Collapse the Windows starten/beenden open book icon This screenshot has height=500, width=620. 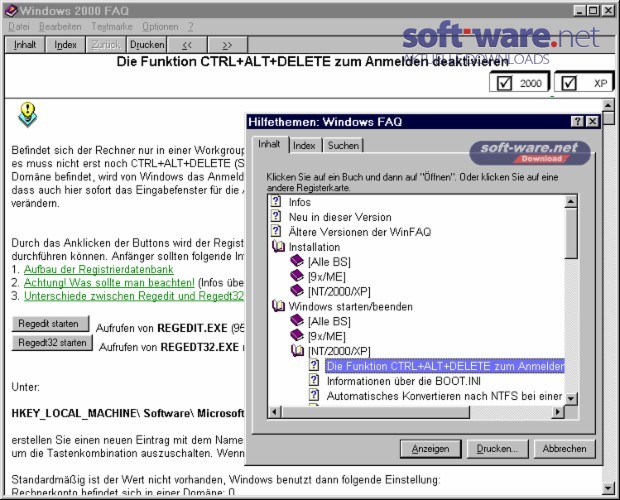pyautogui.click(x=278, y=306)
